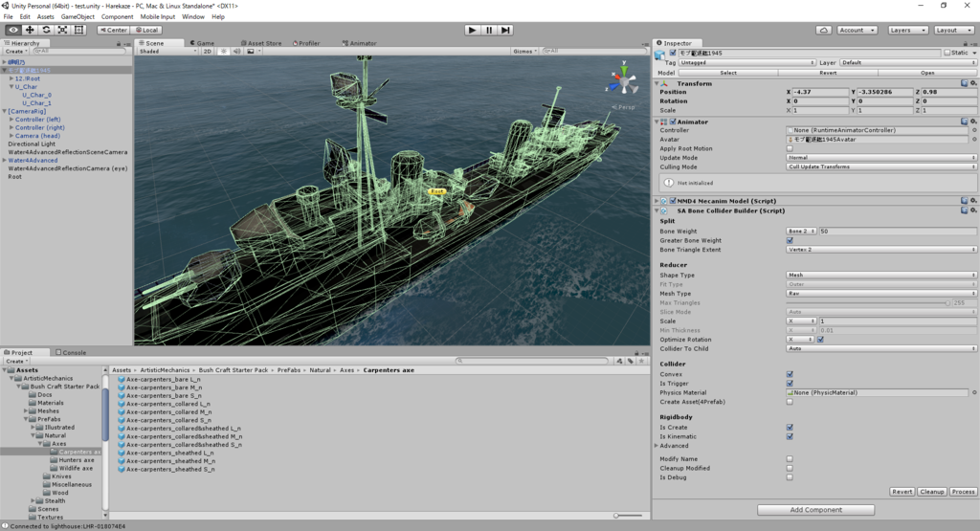Toggle Convex checkbox
The height and width of the screenshot is (531, 980).
coord(790,374)
